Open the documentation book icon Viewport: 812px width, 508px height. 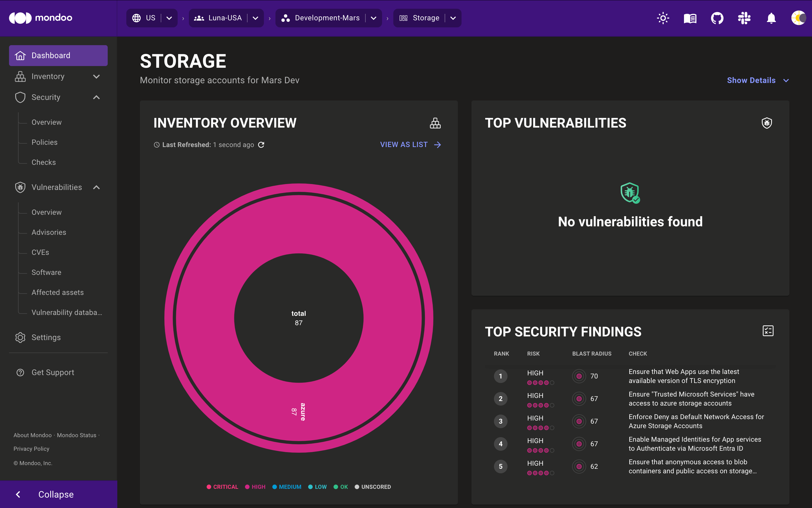(x=690, y=18)
